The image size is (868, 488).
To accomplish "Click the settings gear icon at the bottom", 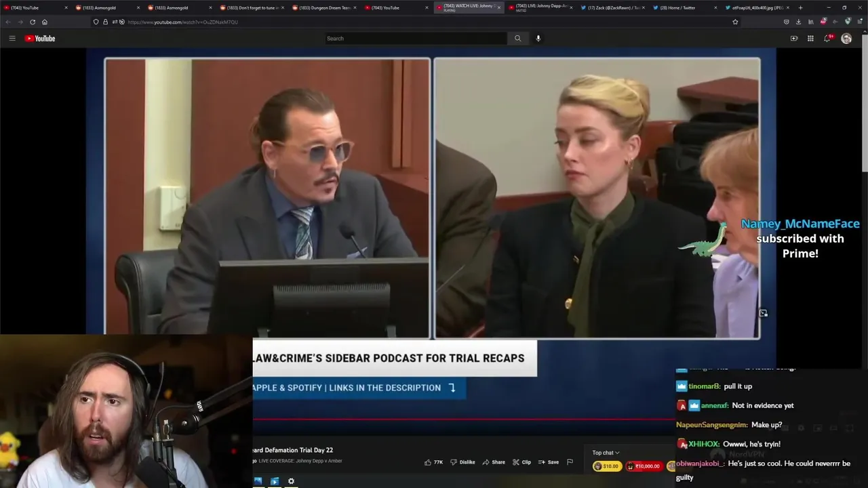I will (291, 481).
